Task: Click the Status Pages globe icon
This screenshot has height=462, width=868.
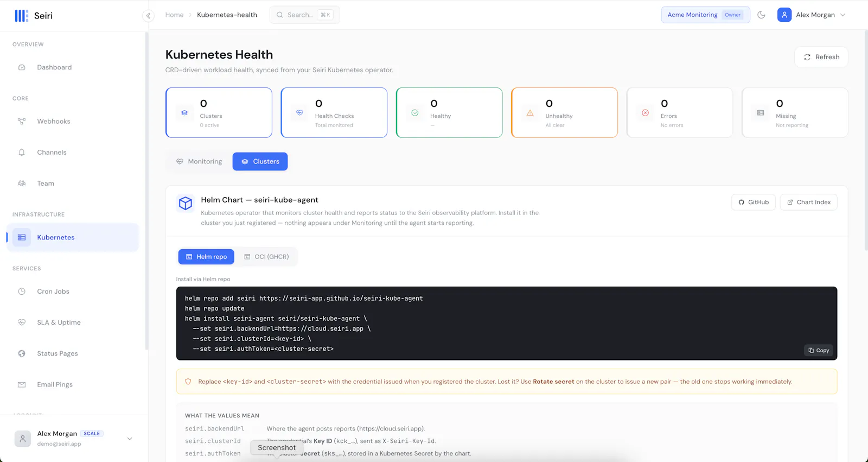Action: point(22,353)
